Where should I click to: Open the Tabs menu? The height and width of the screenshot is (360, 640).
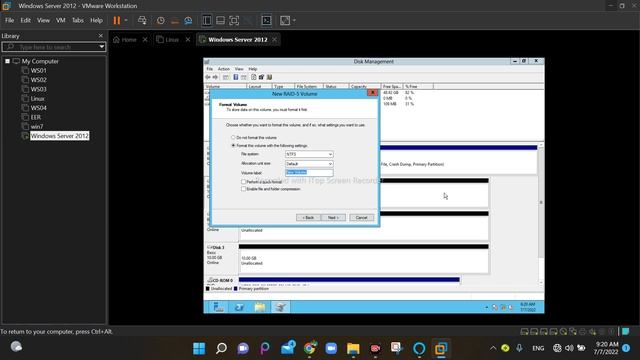coord(78,20)
